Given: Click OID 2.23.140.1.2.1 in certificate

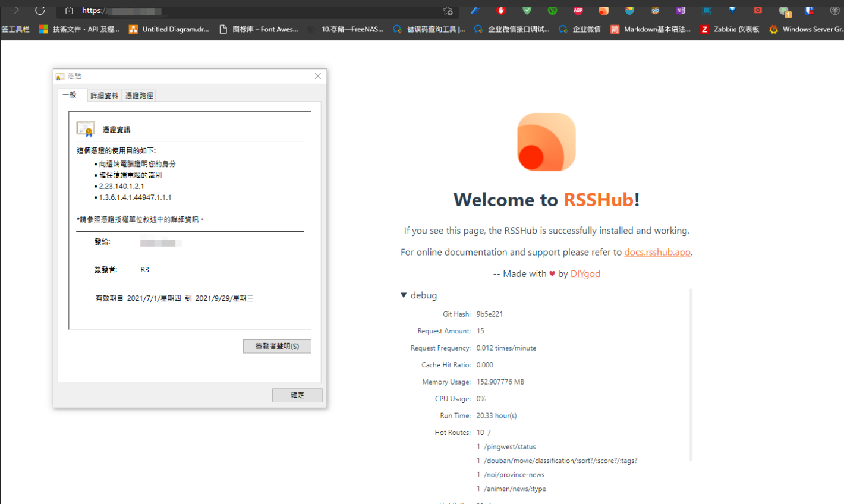Looking at the screenshot, I should pyautogui.click(x=121, y=186).
